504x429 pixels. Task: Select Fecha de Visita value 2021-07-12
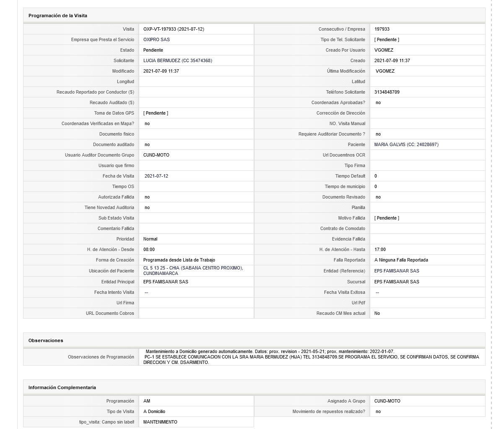(x=156, y=176)
